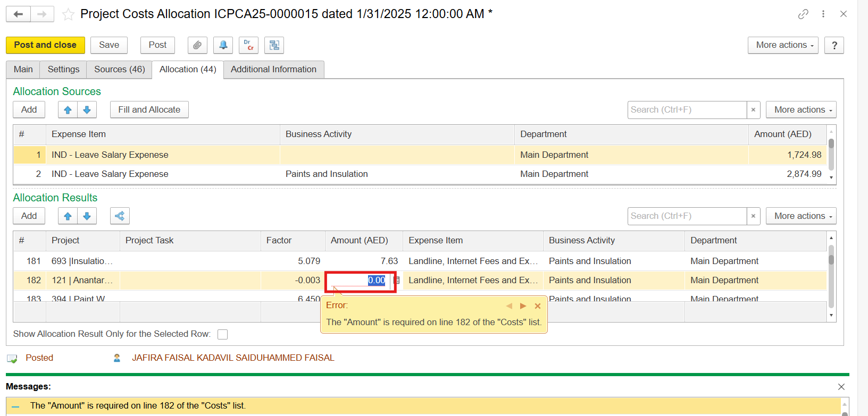Click the Fill and Allocate button

click(x=149, y=110)
